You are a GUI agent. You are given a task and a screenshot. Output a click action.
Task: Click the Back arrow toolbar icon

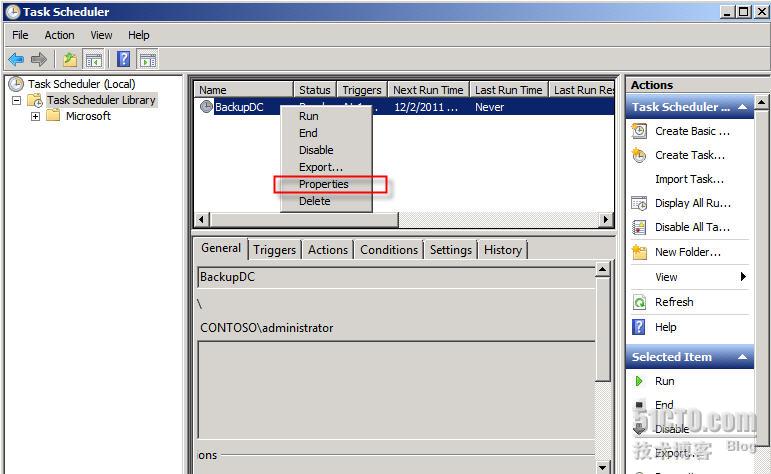pyautogui.click(x=16, y=59)
